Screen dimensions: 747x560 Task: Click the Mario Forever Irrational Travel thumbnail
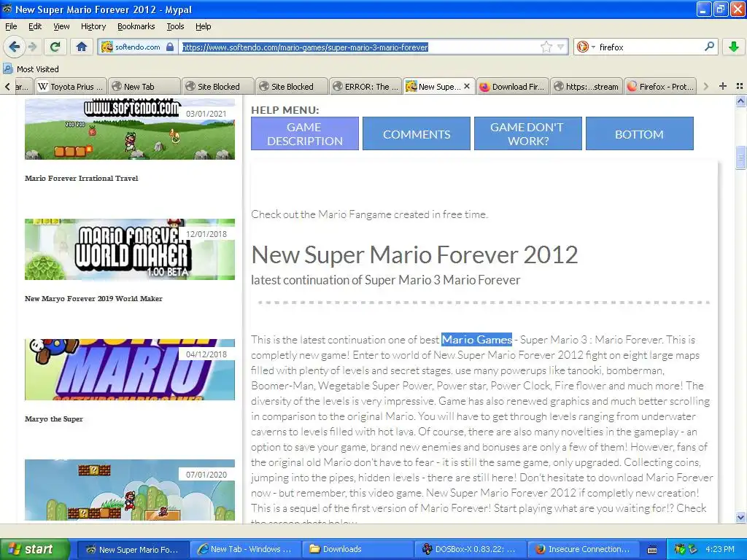coord(130,129)
